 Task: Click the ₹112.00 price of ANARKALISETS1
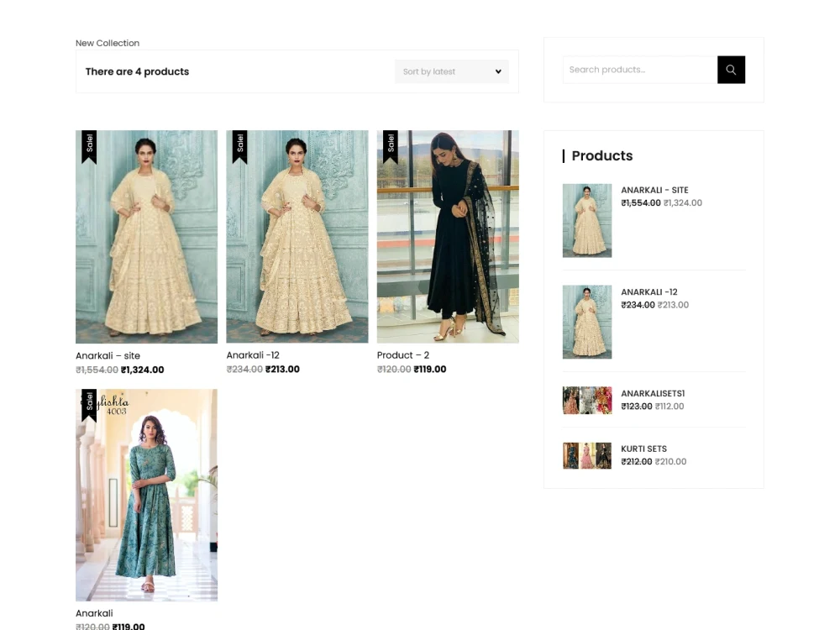[x=669, y=406]
